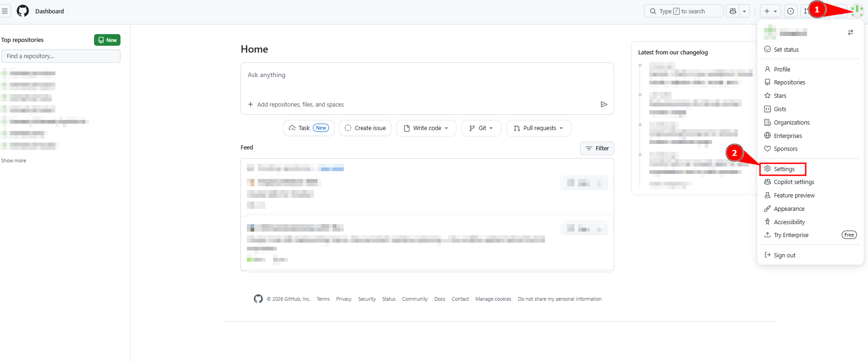This screenshot has width=868, height=363.
Task: Click the account switcher arrows icon
Action: click(850, 32)
